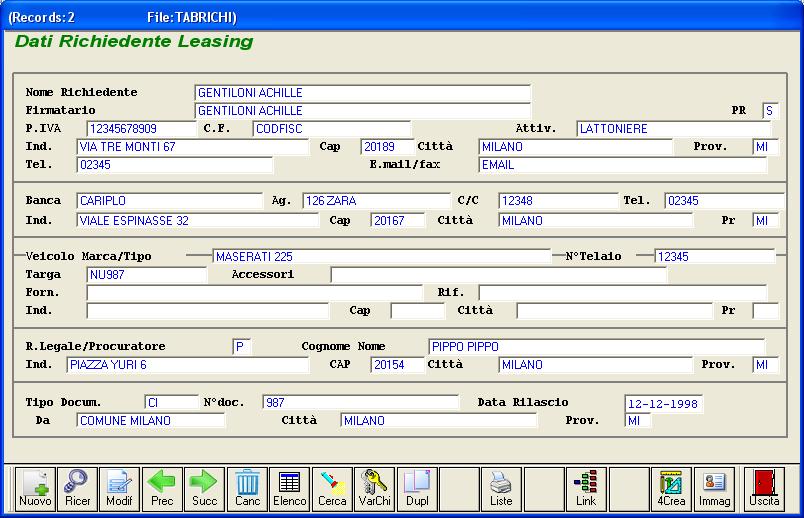Click the Nome Richiedente field

click(362, 93)
